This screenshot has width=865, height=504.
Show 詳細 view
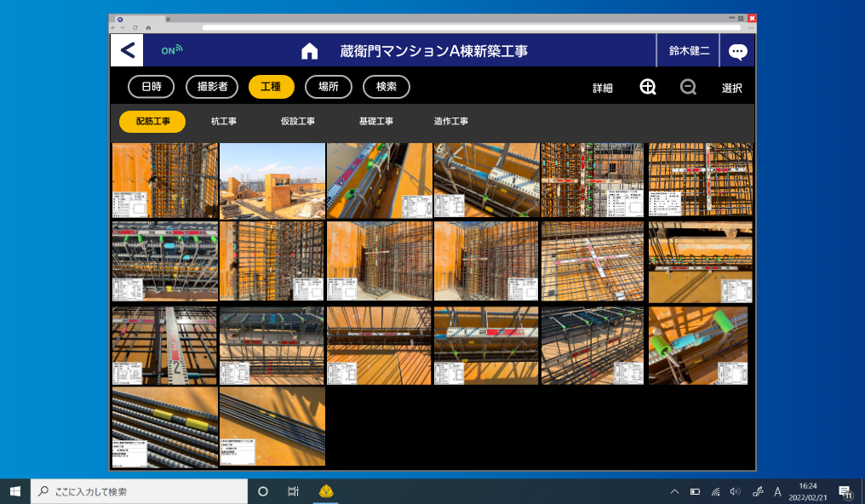point(603,88)
